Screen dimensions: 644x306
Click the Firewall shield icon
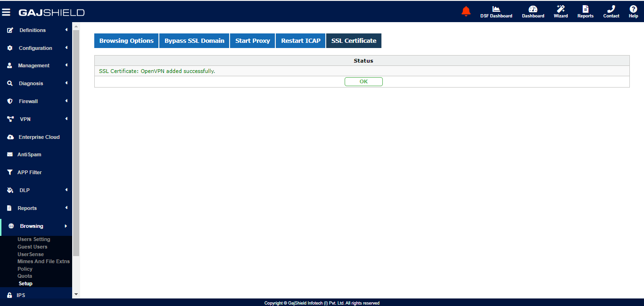click(x=10, y=101)
